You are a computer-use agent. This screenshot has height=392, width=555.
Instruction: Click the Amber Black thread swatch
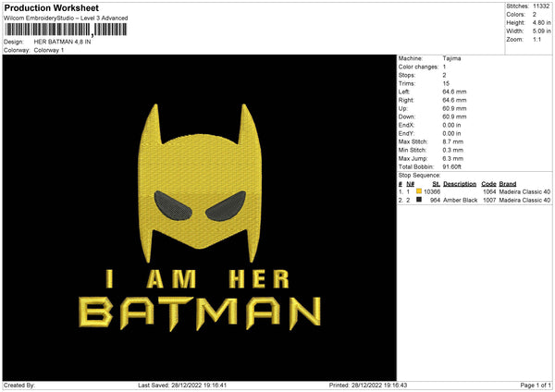[419, 200]
